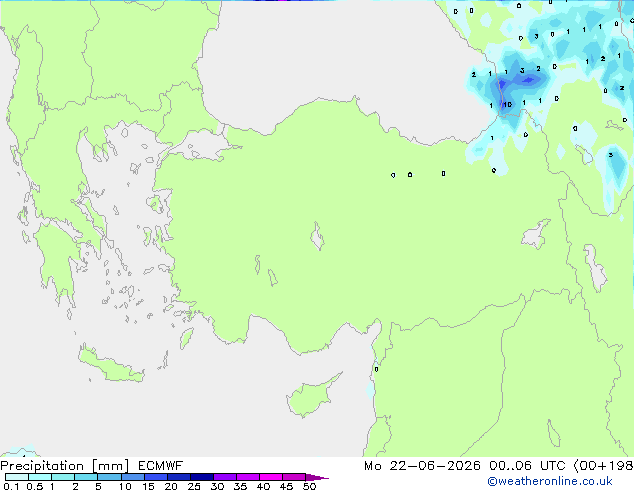The width and height of the screenshot is (634, 490).
Task: Click the 1–2 mm legend swatch
Action: [63, 477]
